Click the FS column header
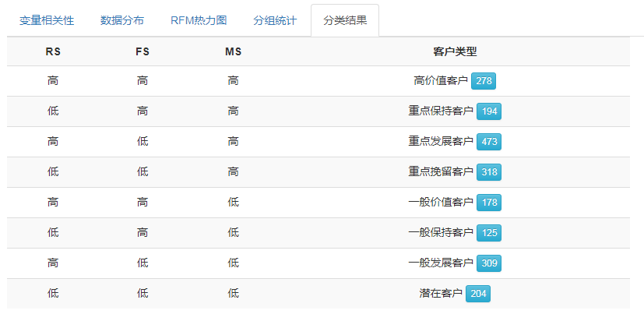Screen dimensions: 644x321 (143, 51)
